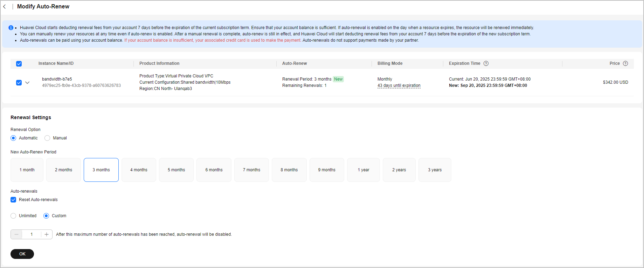The width and height of the screenshot is (644, 268).
Task: Toggle the select-all checkbox in table header
Action: coord(19,64)
